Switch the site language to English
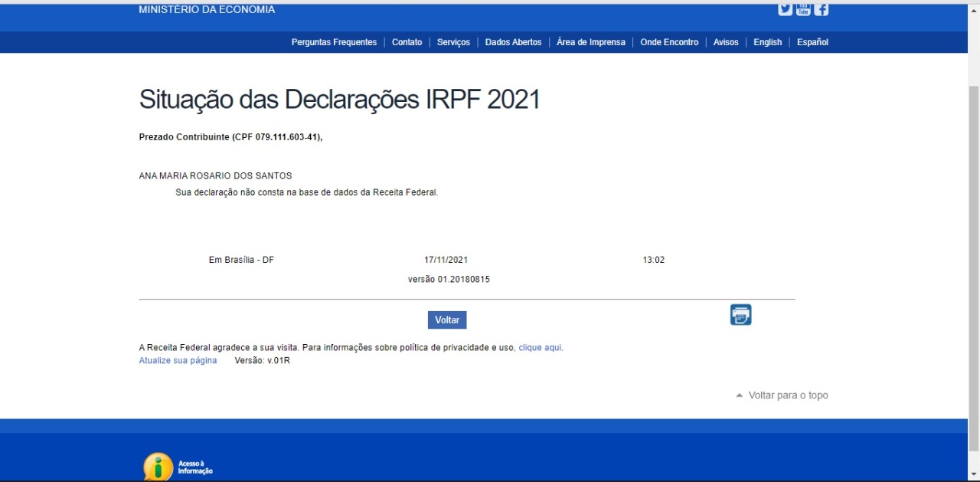980x482 pixels. click(x=767, y=42)
